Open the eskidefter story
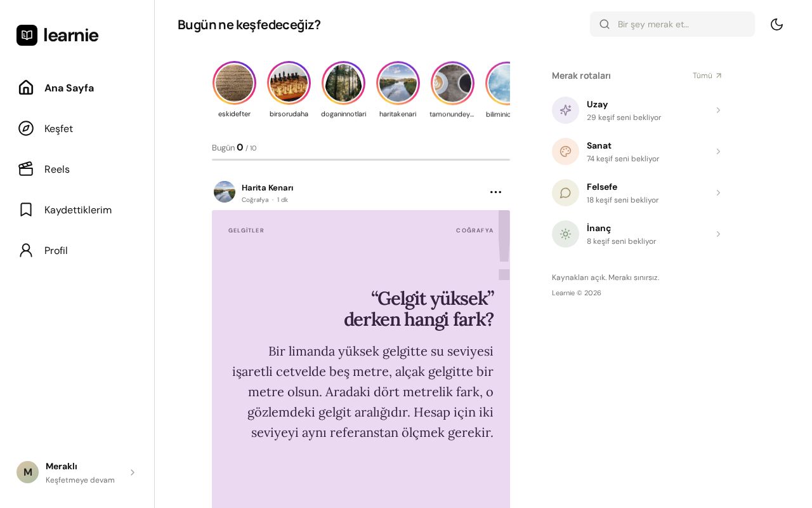 [234, 83]
